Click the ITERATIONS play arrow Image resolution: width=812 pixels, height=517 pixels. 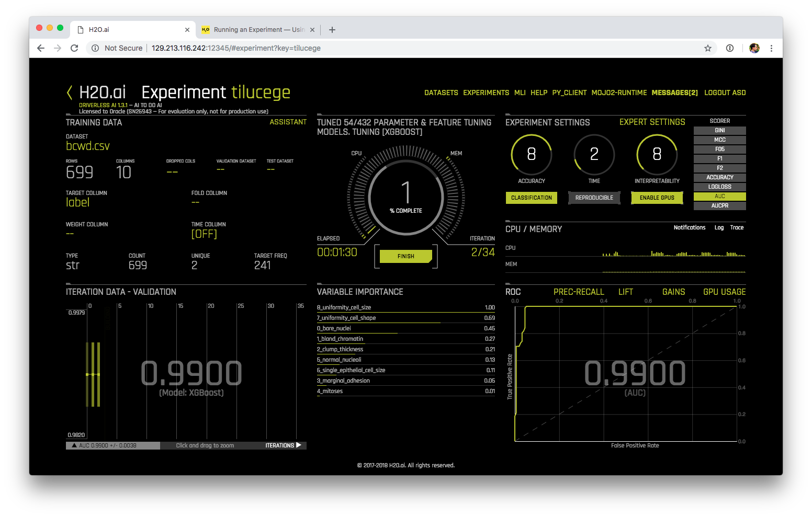point(299,445)
